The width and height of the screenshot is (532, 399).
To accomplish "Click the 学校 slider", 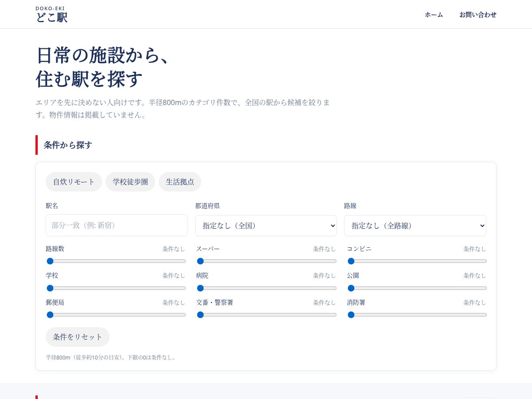I will pyautogui.click(x=116, y=288).
